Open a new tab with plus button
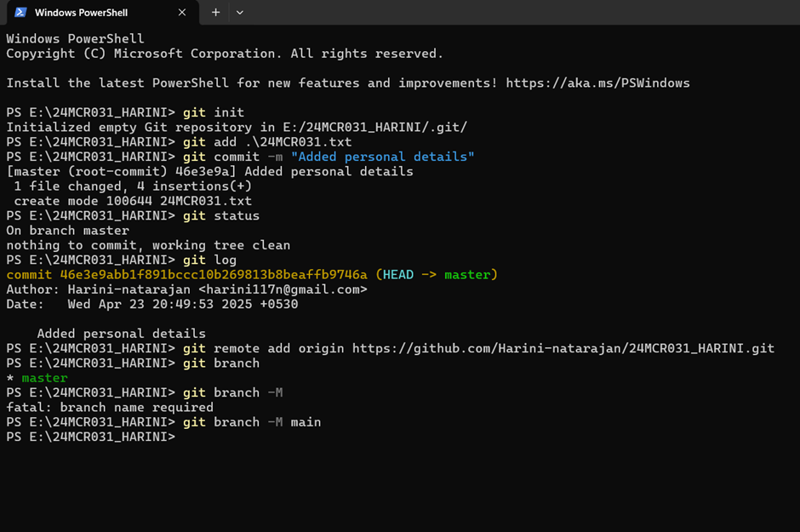The image size is (800, 532). [216, 12]
